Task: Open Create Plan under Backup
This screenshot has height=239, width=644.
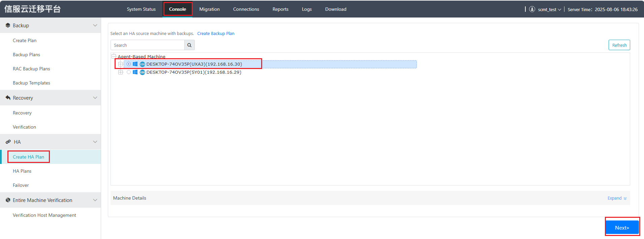Action: click(x=25, y=40)
